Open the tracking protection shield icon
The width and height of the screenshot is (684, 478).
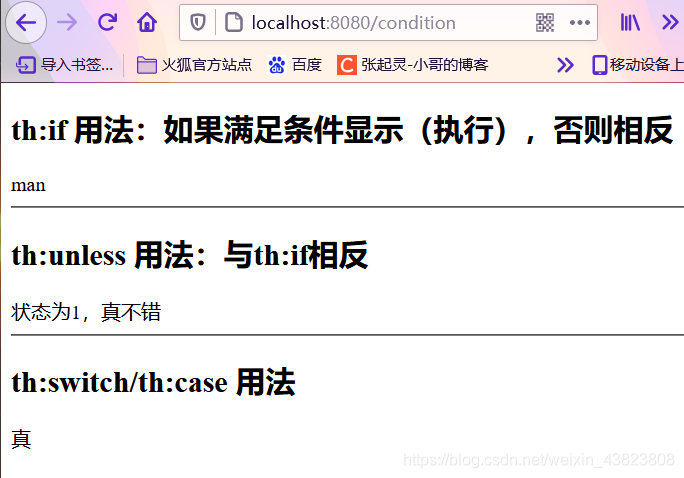(x=198, y=22)
